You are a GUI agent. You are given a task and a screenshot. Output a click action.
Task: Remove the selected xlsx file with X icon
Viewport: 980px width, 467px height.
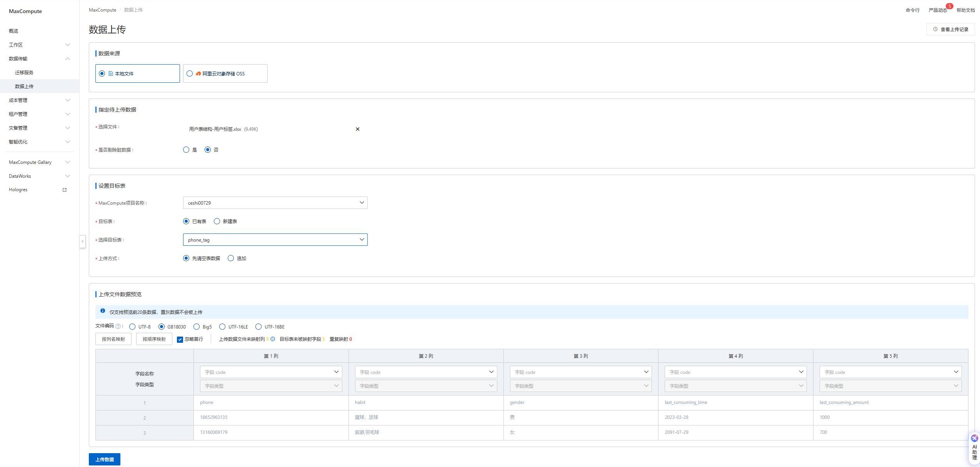[358, 129]
